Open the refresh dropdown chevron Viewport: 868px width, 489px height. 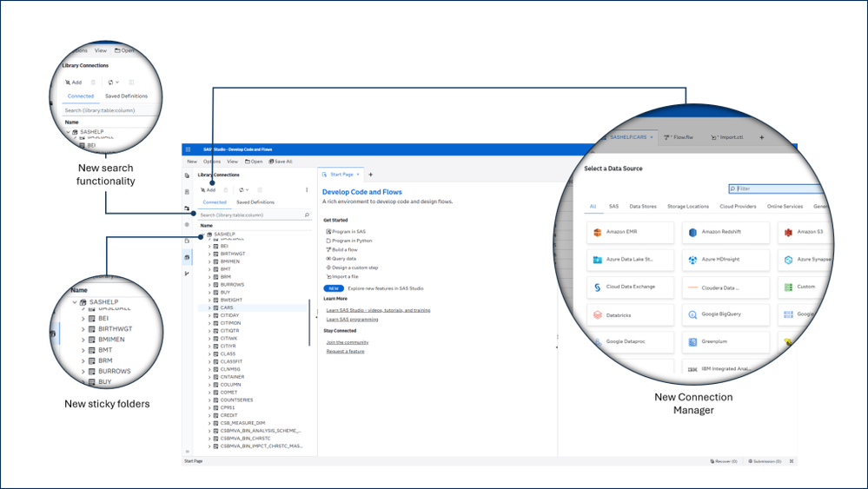(247, 189)
